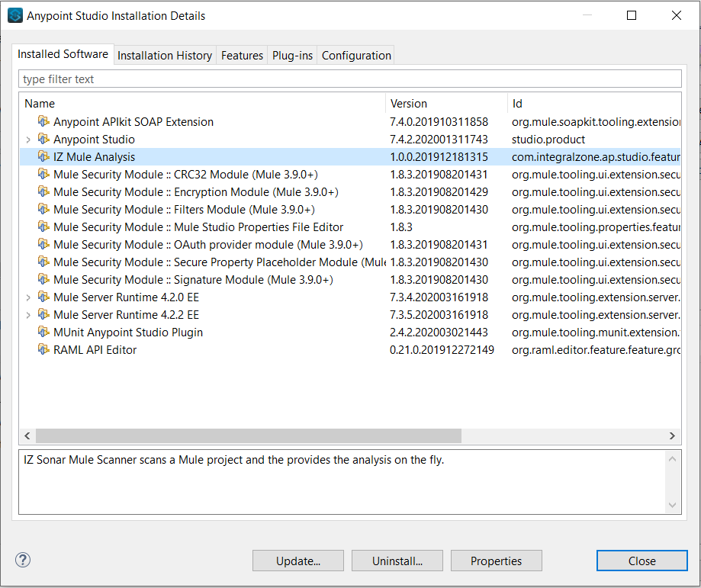
Task: Click the MUnit Anypoint Studio Plugin icon
Action: tap(43, 332)
